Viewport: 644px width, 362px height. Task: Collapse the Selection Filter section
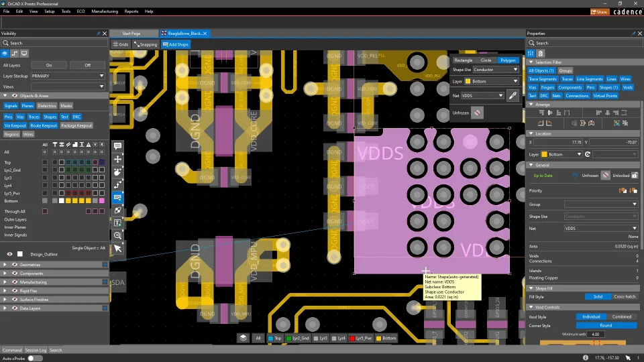tap(531, 62)
